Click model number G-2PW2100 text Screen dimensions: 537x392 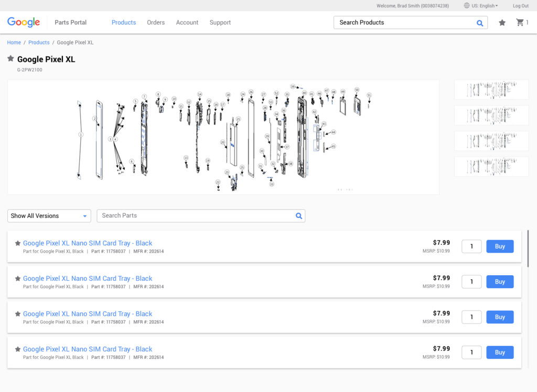pos(30,70)
